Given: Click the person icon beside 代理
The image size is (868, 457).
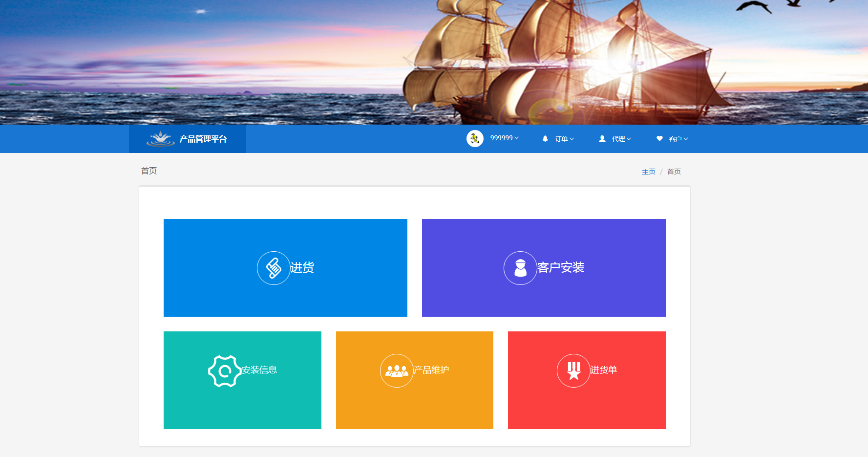Looking at the screenshot, I should (602, 139).
